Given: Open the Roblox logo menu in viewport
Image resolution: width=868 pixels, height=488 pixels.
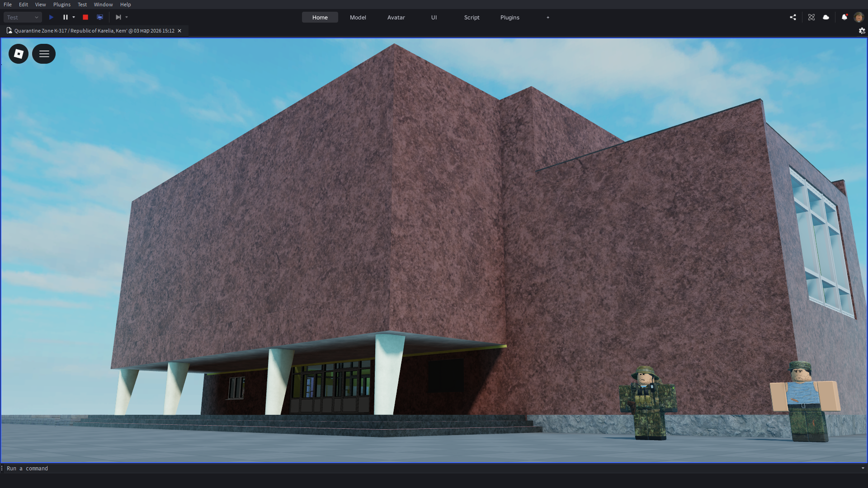Looking at the screenshot, I should click(x=19, y=54).
